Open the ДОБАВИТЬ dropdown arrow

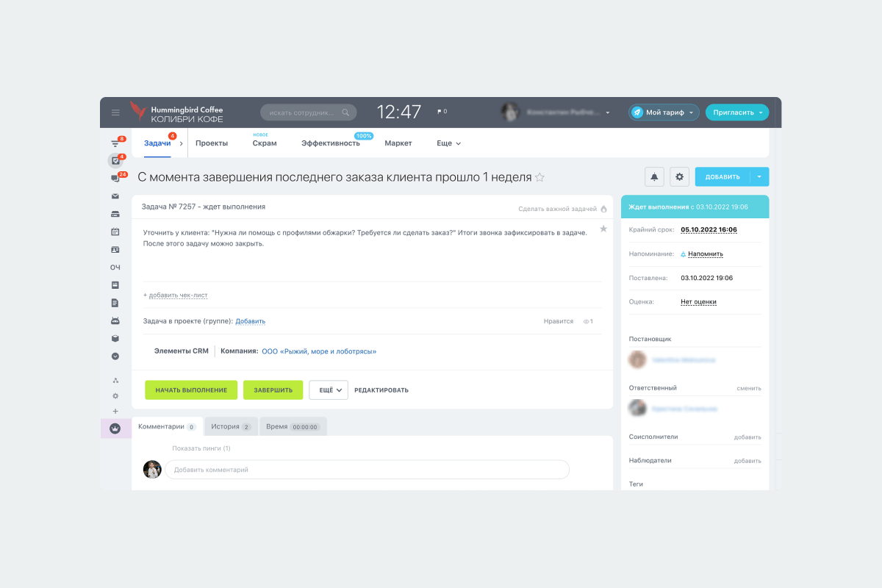(760, 176)
